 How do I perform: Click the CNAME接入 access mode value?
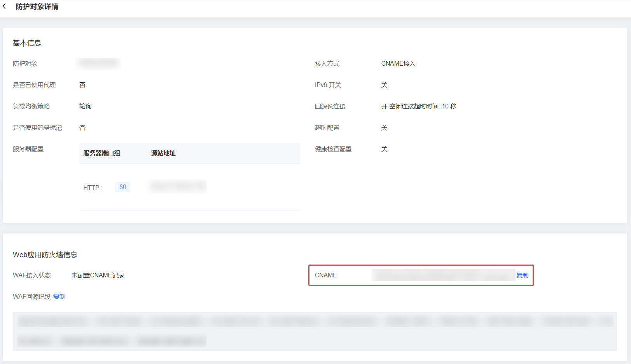[x=398, y=63]
